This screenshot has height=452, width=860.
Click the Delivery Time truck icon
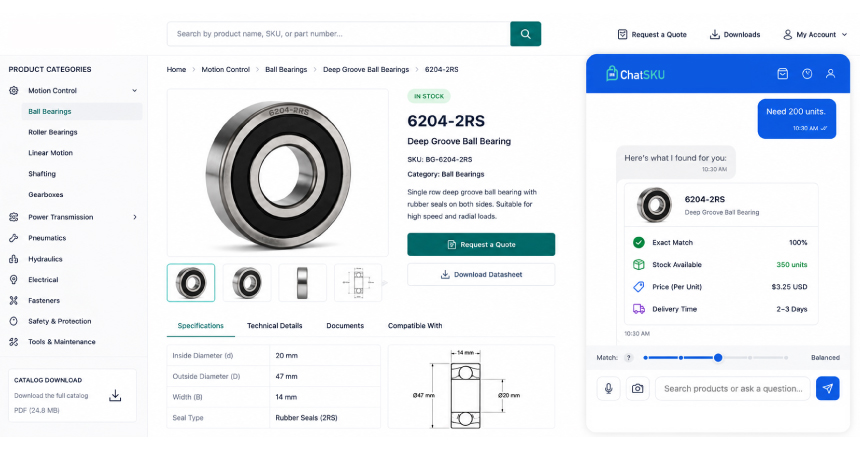click(638, 309)
